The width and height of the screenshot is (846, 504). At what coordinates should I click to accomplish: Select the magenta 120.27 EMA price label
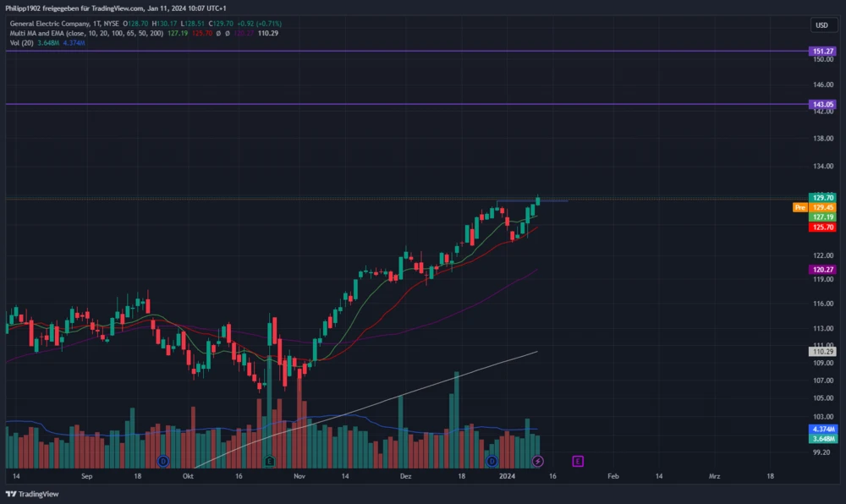[822, 270]
